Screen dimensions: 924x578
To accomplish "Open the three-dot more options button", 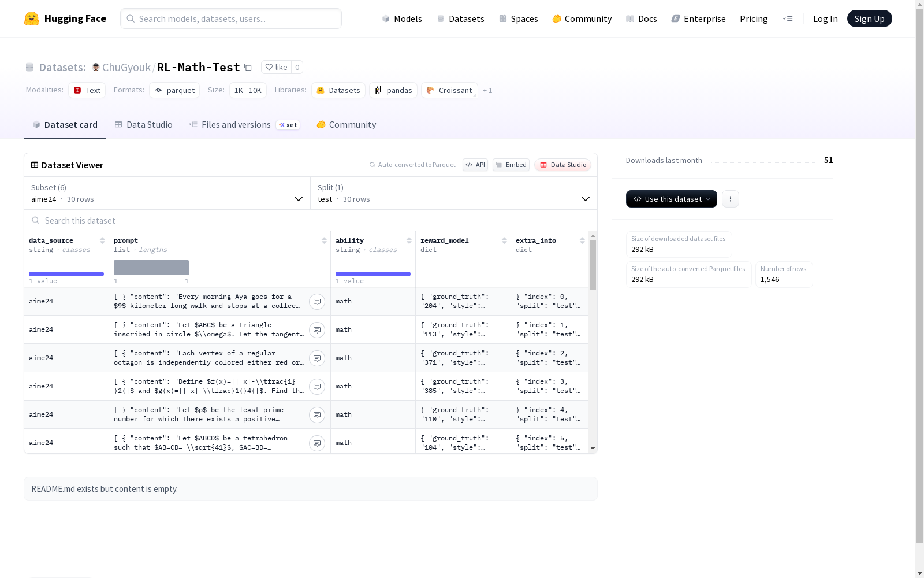I will 731,199.
